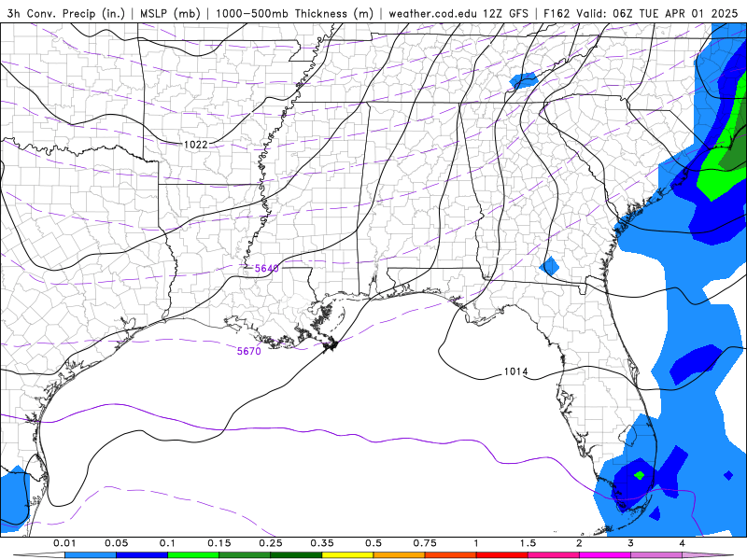
Task: Click the orange-red 0.75 legend swatch
Action: (451, 555)
